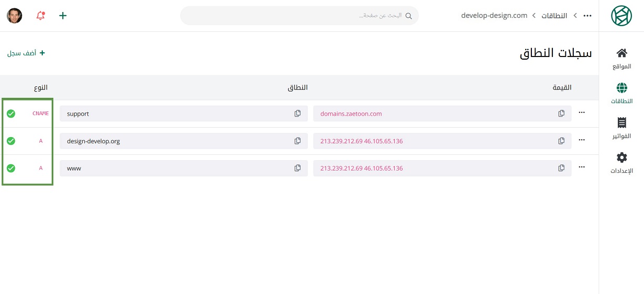
Task: Open the notifications bell
Action: coord(40,16)
